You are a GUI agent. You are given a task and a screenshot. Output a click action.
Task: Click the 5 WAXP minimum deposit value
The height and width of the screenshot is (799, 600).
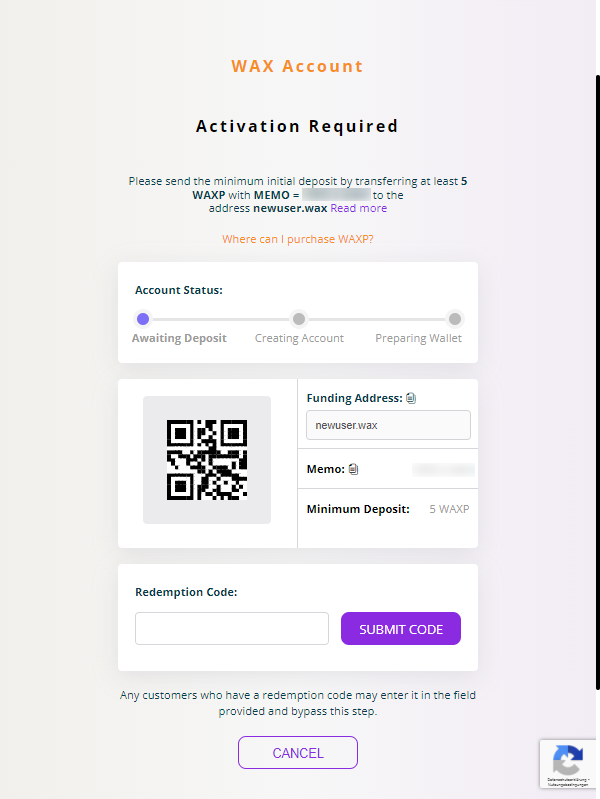(x=449, y=509)
